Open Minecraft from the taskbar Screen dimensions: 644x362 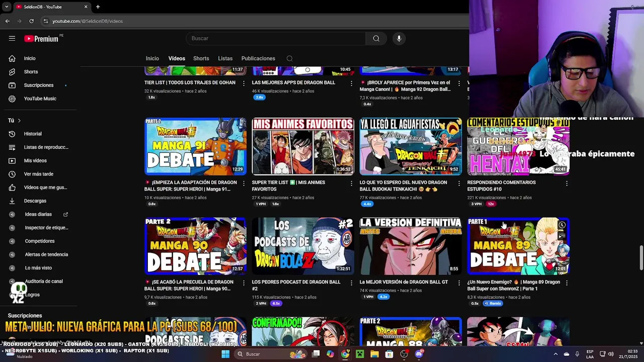click(360, 354)
